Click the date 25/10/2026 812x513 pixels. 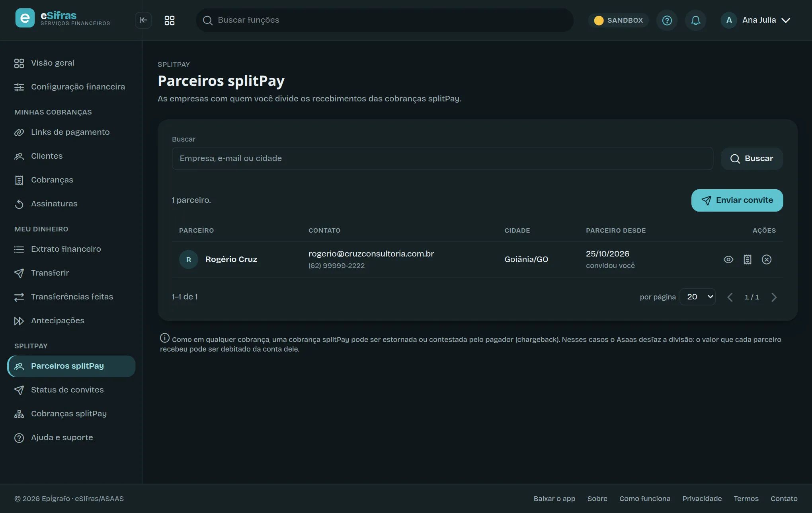607,254
